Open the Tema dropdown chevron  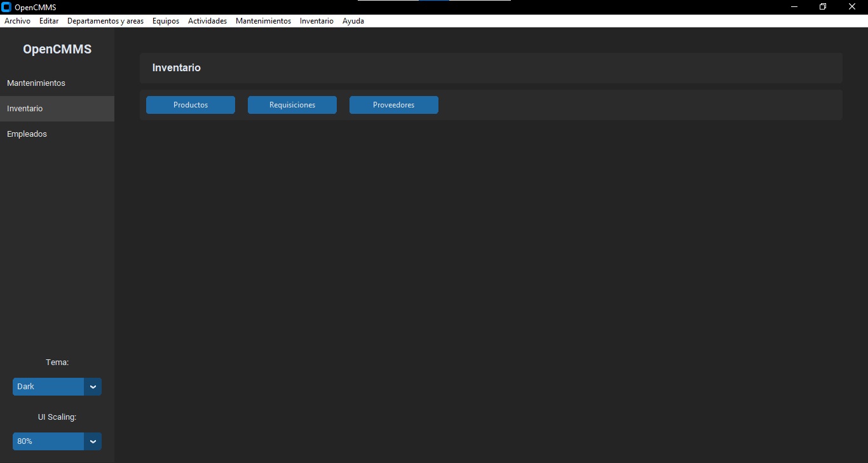click(x=93, y=386)
